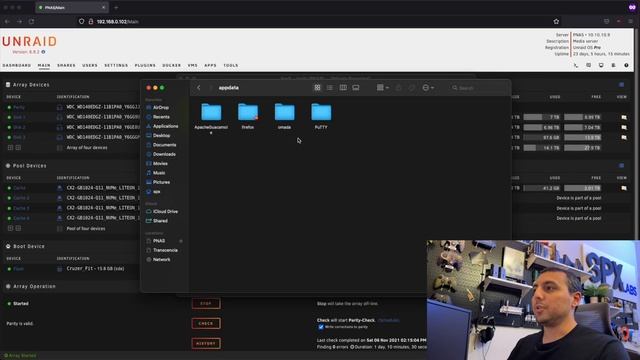
Task: Open the Unraid Plugins tab
Action: [145, 65]
